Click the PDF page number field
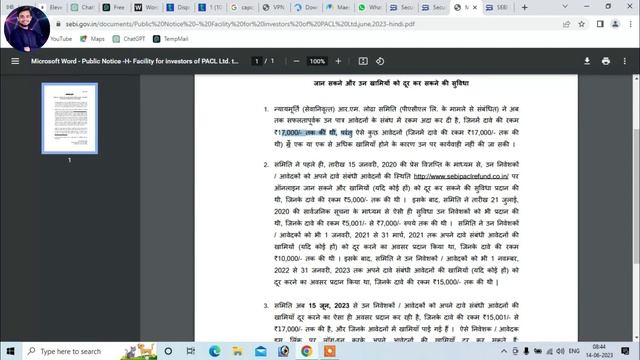Screen dimensions: 640x360 (x=256, y=61)
